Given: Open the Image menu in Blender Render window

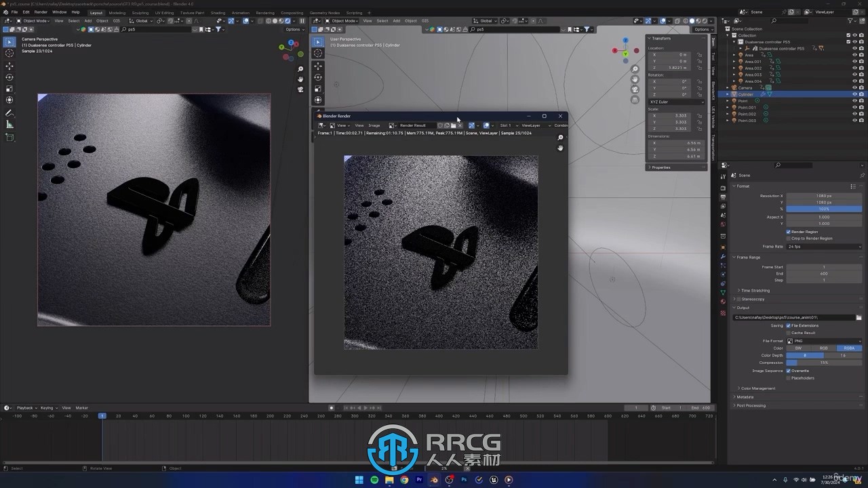Looking at the screenshot, I should [374, 125].
